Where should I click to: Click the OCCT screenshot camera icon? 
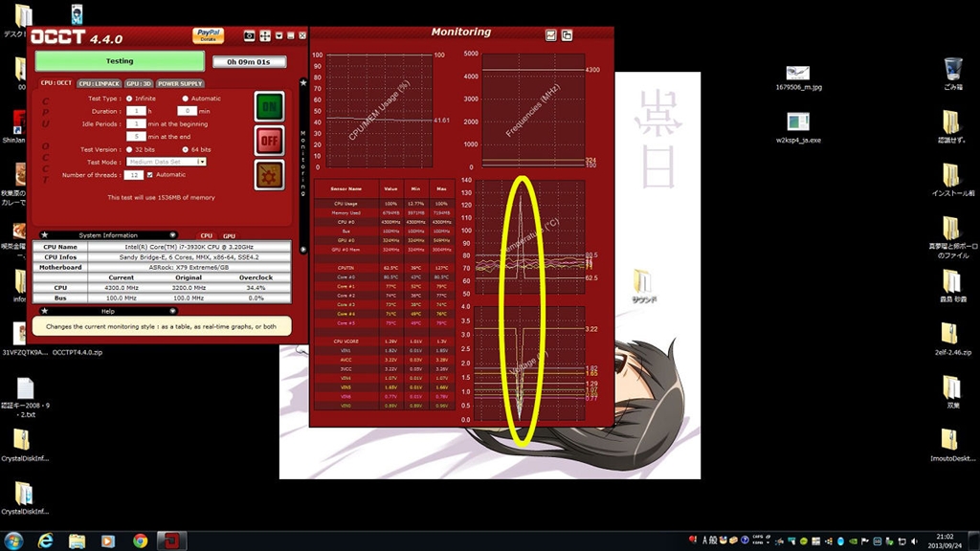coord(249,35)
